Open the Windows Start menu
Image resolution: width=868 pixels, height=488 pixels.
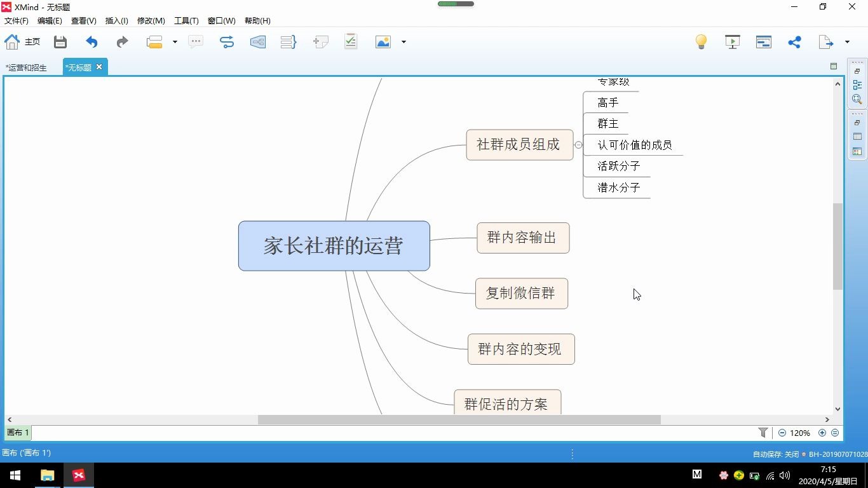[x=15, y=475]
